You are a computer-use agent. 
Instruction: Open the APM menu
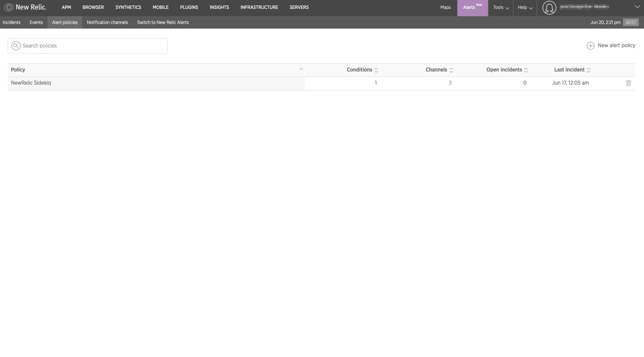coord(66,7)
